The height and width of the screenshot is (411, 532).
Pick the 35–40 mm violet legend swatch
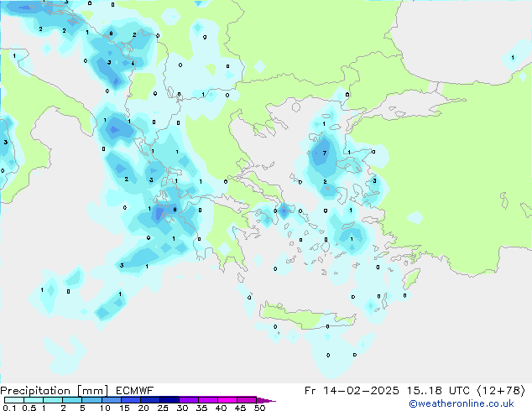click(208, 400)
